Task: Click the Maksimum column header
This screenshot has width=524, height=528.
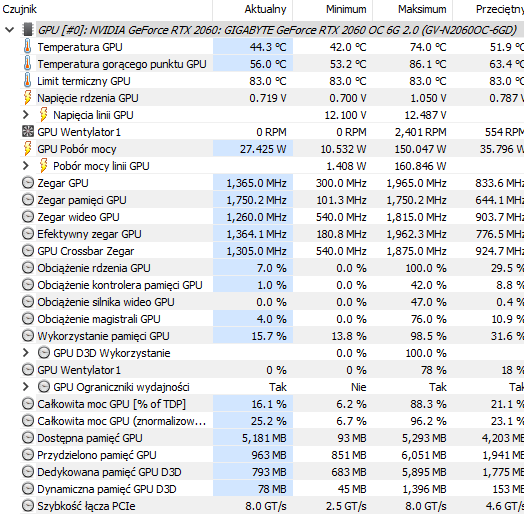Action: [413, 9]
